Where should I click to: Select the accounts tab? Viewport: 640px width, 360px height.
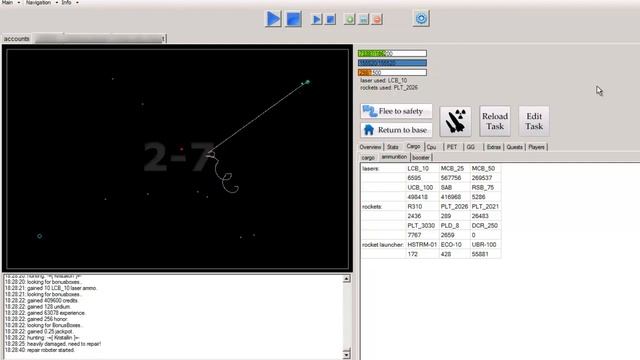[x=17, y=39]
